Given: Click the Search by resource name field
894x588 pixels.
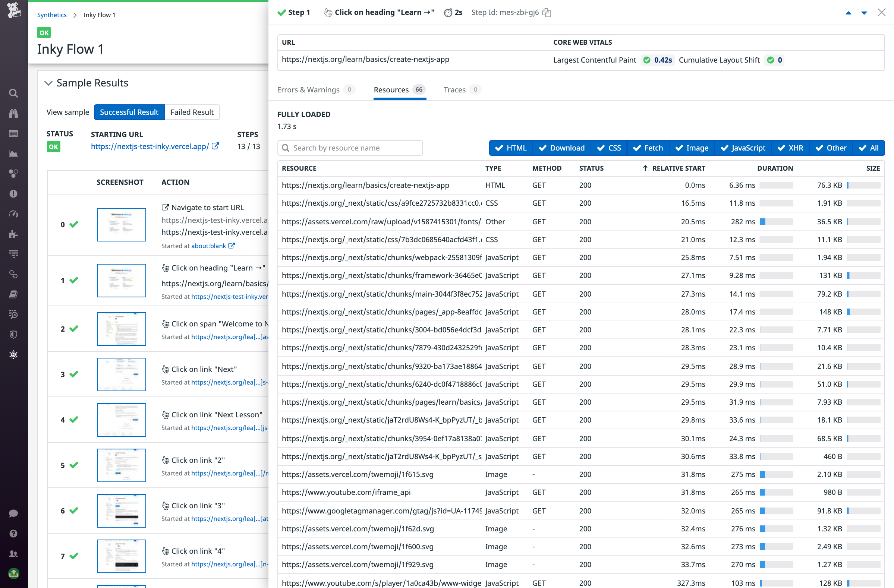Looking at the screenshot, I should pyautogui.click(x=350, y=148).
